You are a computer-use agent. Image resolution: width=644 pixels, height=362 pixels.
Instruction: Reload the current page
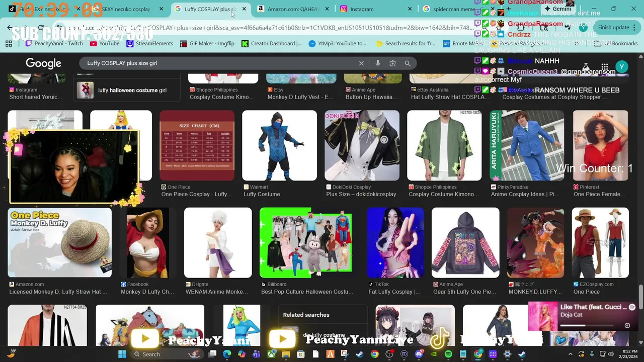(x=41, y=28)
